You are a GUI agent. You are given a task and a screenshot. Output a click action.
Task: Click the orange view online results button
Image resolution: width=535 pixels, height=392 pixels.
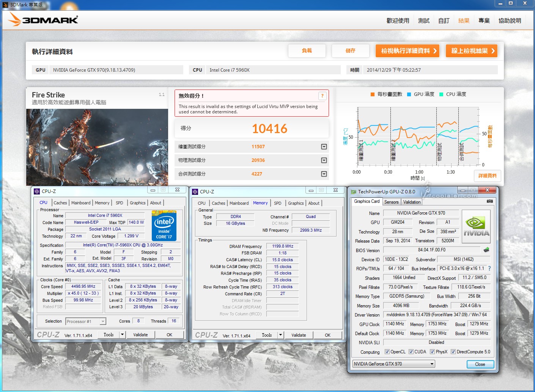[x=472, y=51]
